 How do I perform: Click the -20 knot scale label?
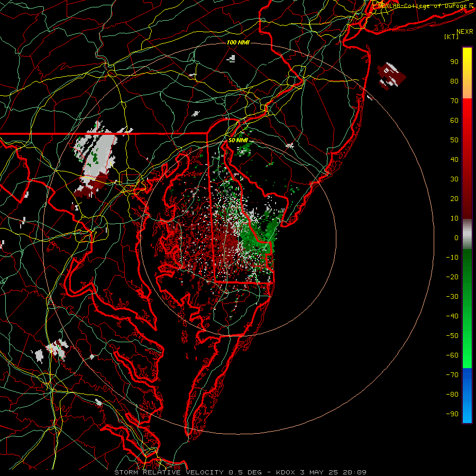pyautogui.click(x=452, y=277)
